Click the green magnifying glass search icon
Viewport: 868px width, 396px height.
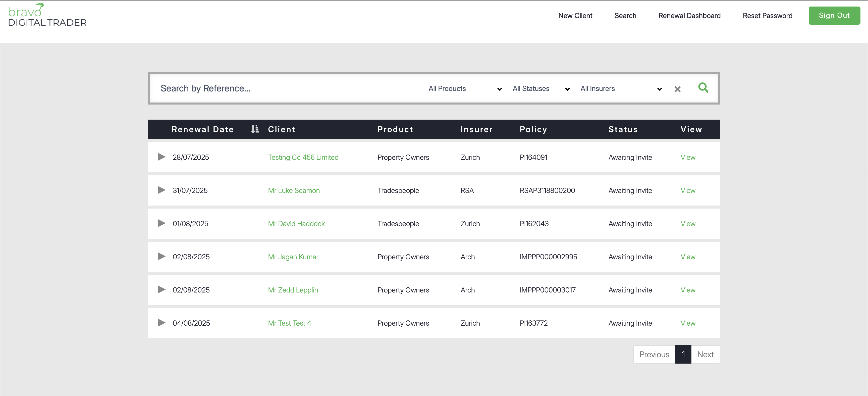(703, 88)
